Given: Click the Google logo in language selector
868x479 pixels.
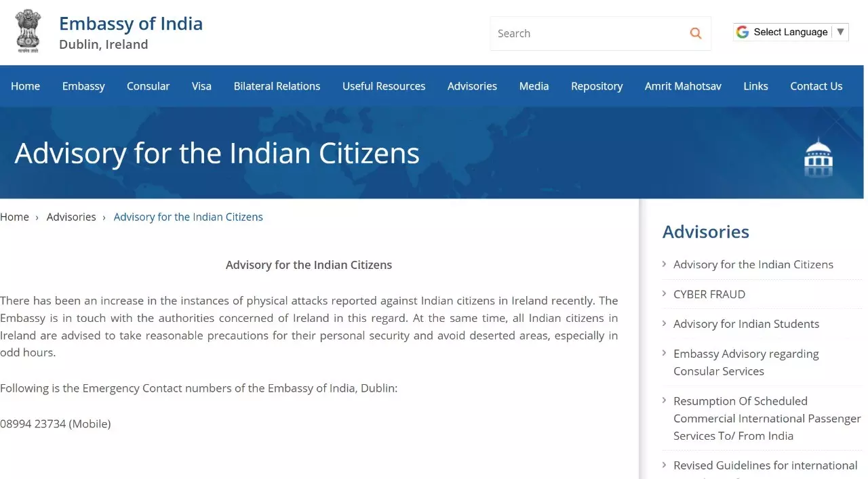Looking at the screenshot, I should [x=743, y=32].
